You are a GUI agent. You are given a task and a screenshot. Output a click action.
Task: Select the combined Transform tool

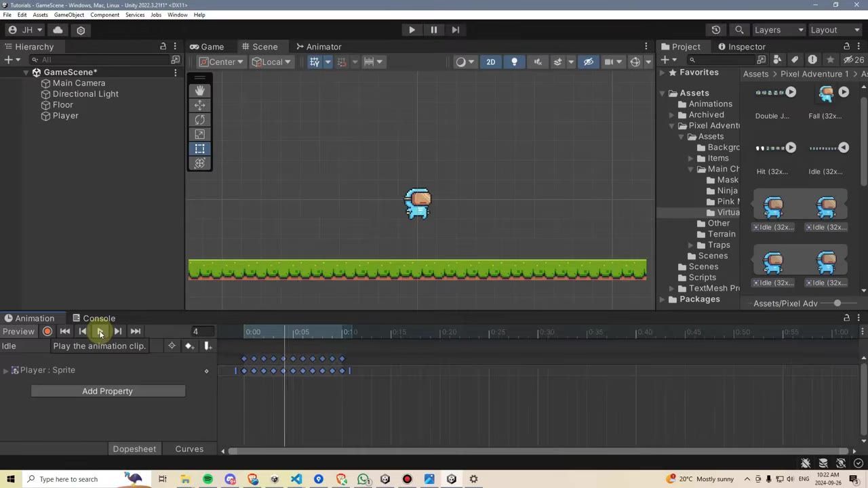point(199,163)
